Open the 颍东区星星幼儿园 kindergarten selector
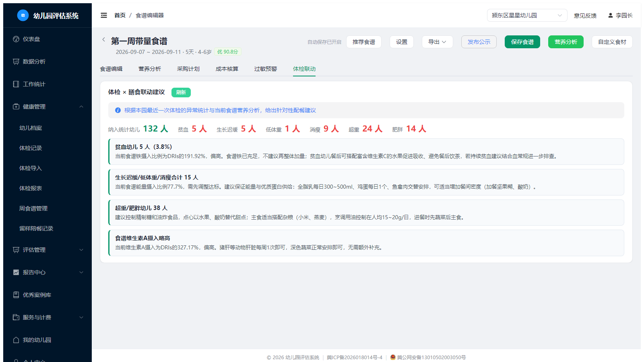644x362 pixels. 527,15
